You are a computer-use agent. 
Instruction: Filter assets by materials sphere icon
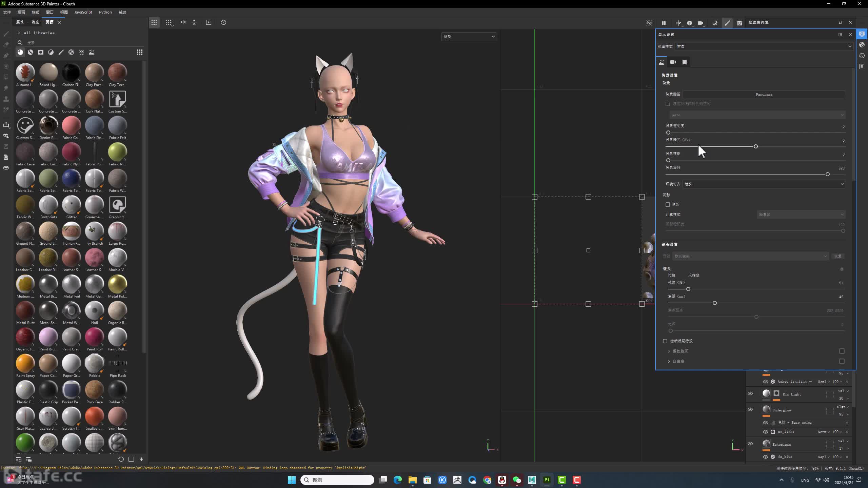pyautogui.click(x=20, y=52)
